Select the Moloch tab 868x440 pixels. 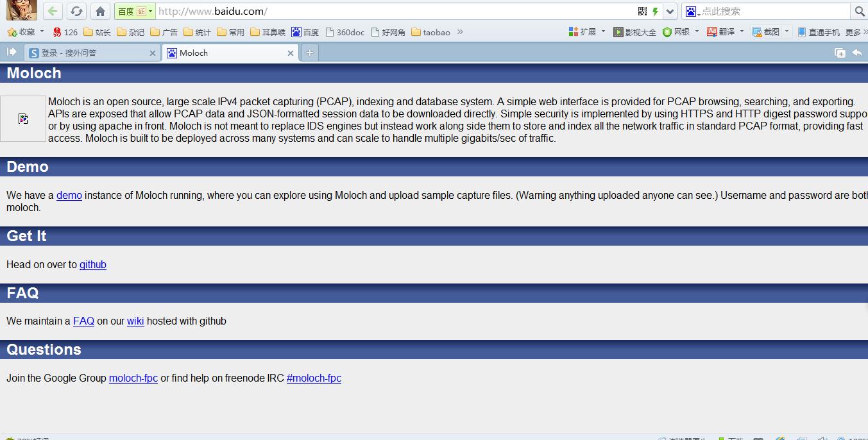click(230, 53)
